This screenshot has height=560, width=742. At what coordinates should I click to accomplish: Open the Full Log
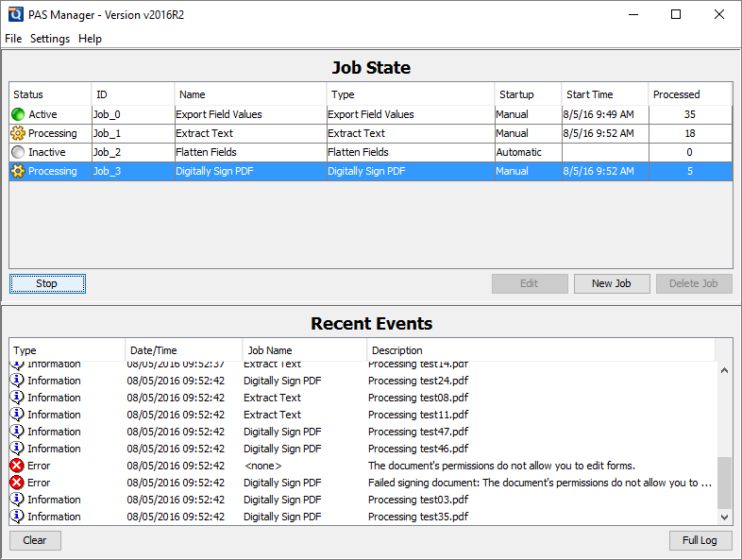pyautogui.click(x=700, y=540)
